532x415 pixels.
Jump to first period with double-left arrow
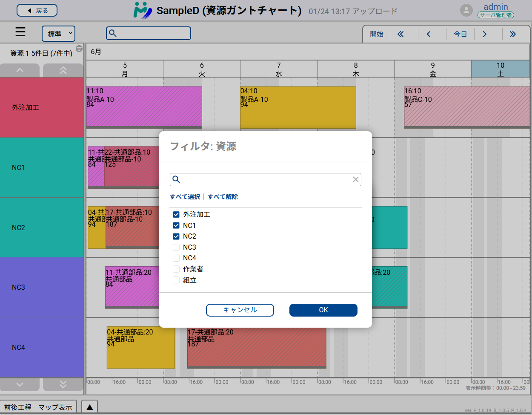tap(400, 34)
